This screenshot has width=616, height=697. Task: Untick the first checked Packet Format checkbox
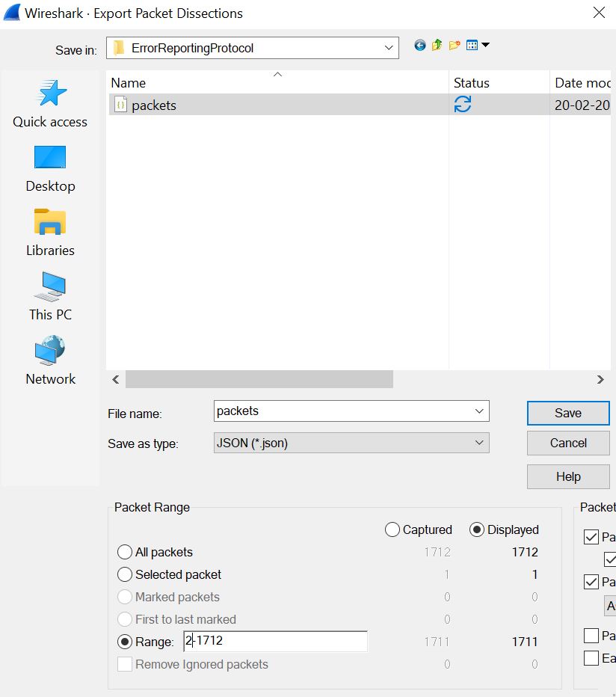pyautogui.click(x=591, y=537)
